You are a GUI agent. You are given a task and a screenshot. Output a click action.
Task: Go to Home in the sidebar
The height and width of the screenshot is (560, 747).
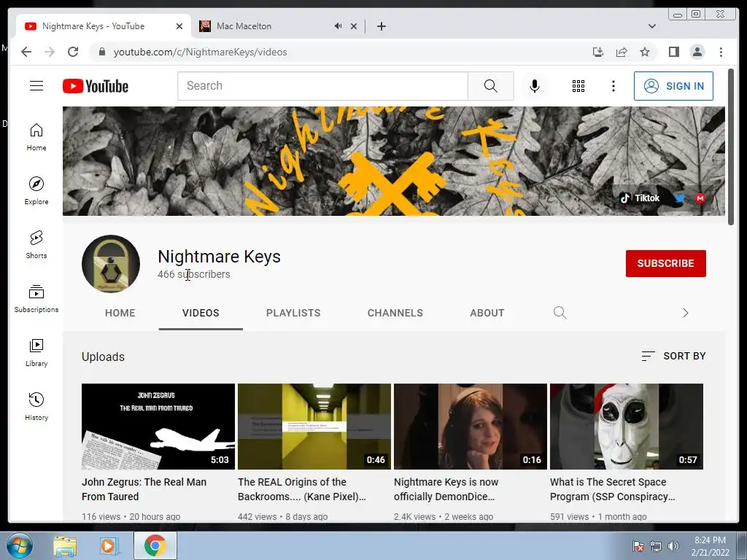(x=36, y=137)
